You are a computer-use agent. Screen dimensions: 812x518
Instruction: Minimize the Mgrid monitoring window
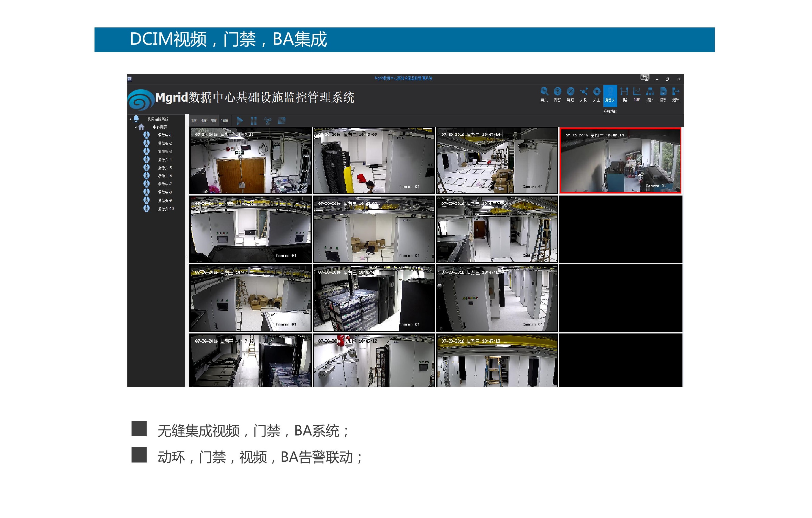(657, 79)
